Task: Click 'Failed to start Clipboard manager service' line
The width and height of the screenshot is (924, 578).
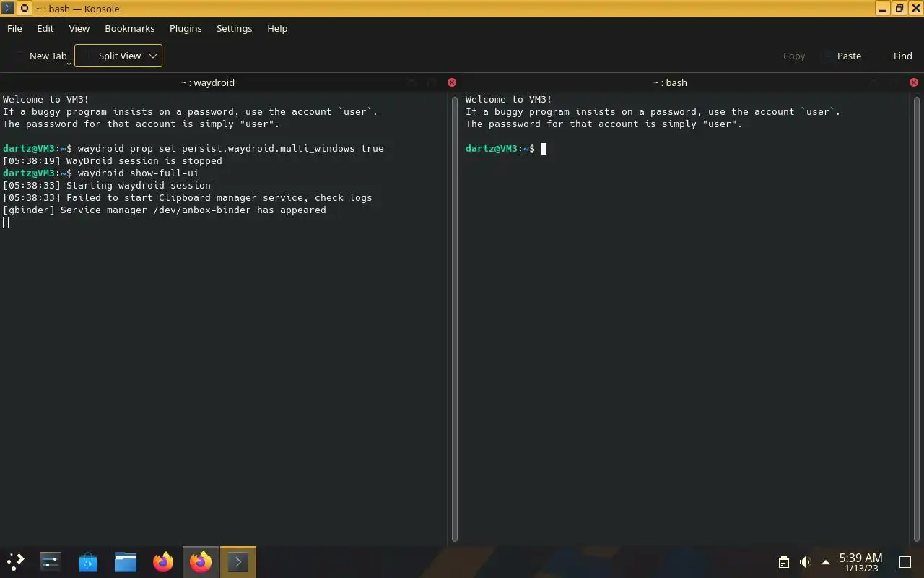Action: [188, 197]
